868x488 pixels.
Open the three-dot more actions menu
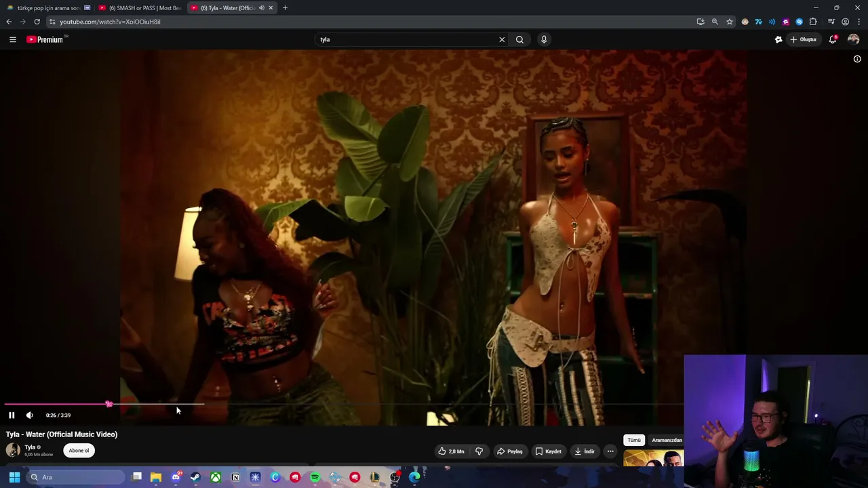610,451
